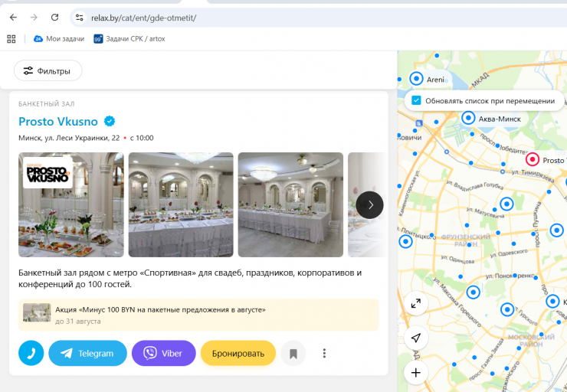Screen dimensions: 567x392
Task: Contact the venue via Telegram button
Action: tap(88, 353)
